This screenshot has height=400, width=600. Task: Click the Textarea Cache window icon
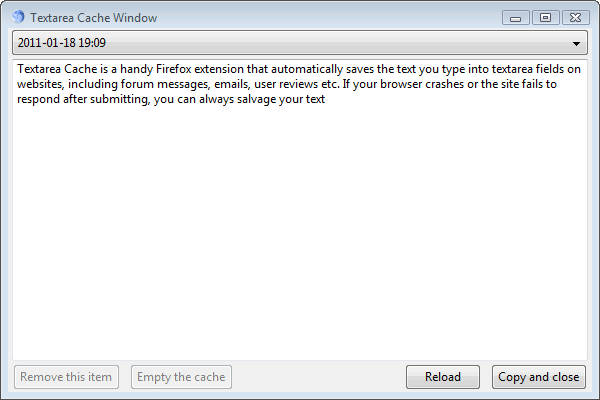click(x=18, y=17)
